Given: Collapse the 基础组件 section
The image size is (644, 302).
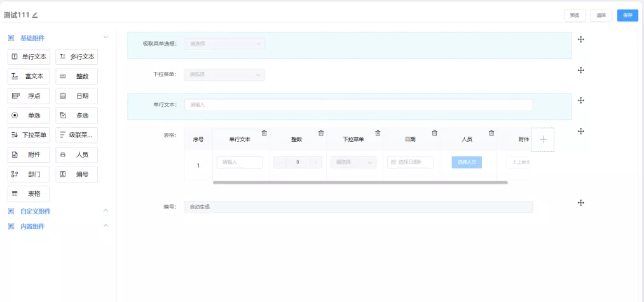Looking at the screenshot, I should pos(106,38).
